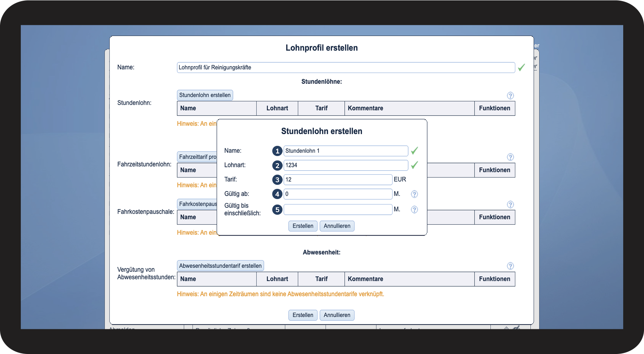
Task: Click green checkmark beside Lohnart 1234 field
Action: (414, 165)
